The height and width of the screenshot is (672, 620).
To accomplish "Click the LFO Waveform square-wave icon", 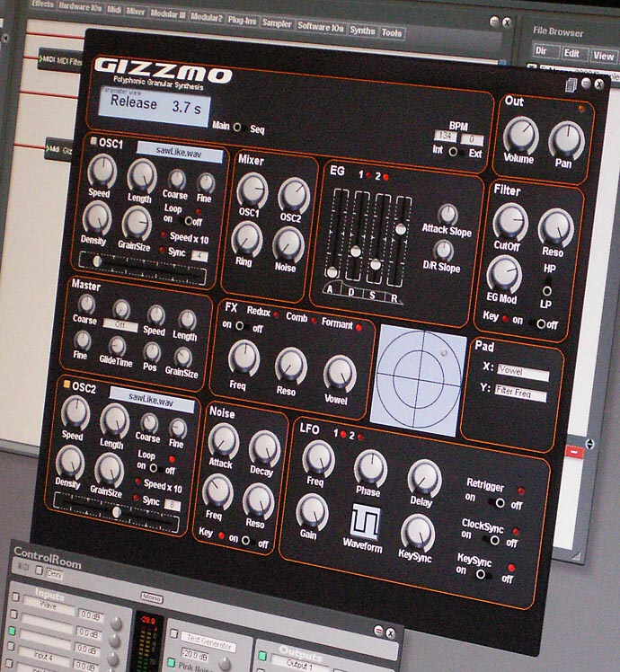I will 366,521.
